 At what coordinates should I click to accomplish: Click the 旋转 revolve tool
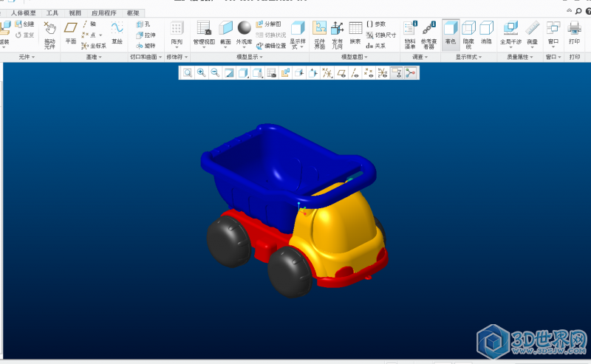(146, 46)
